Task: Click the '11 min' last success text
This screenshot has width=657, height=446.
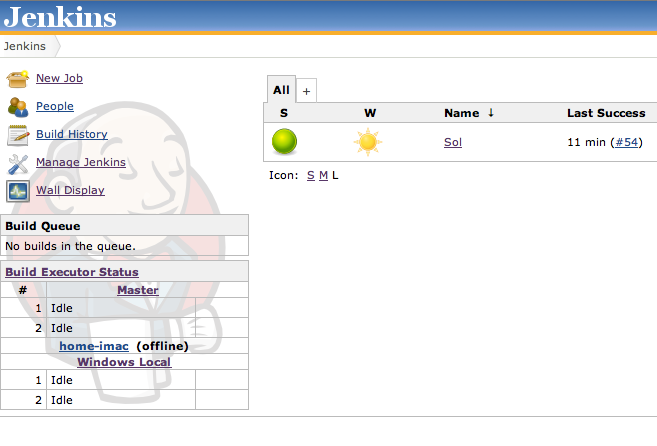Action: pos(587,143)
